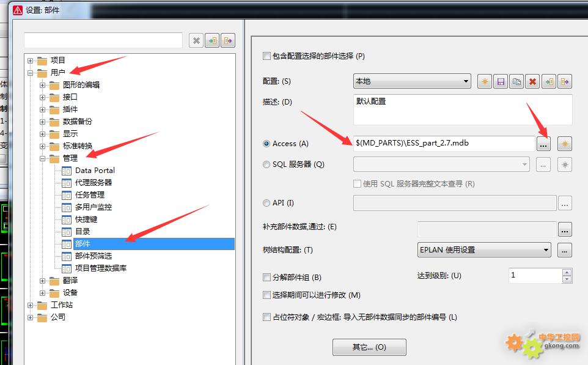Screen dimensions: 588x365
Task: Export configuration icon at far right
Action: [x=564, y=81]
